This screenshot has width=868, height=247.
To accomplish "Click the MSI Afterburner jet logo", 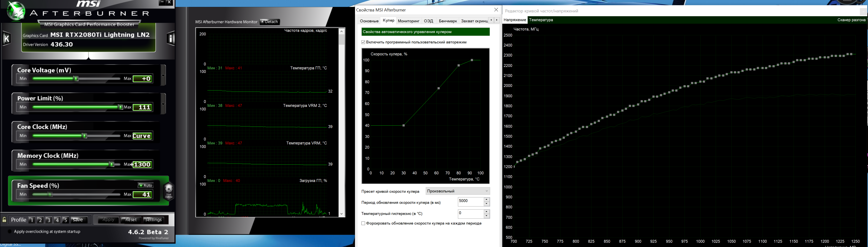I will [16, 11].
